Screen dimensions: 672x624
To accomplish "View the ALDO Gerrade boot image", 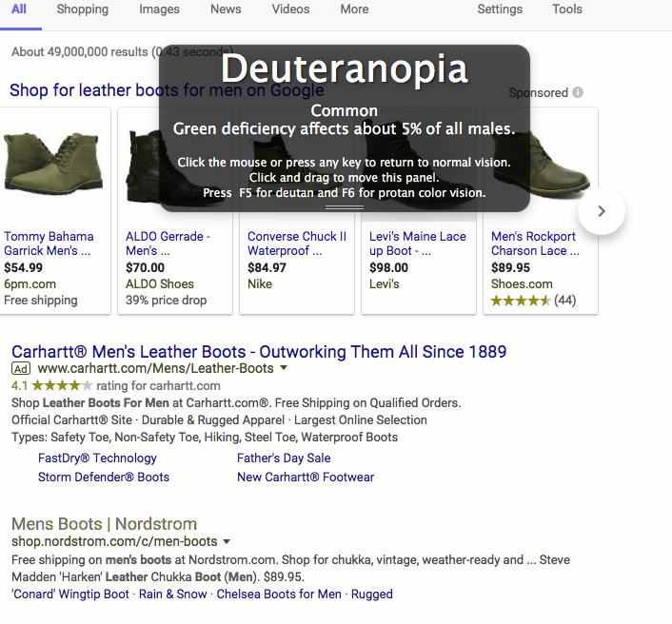I will point(175,167).
